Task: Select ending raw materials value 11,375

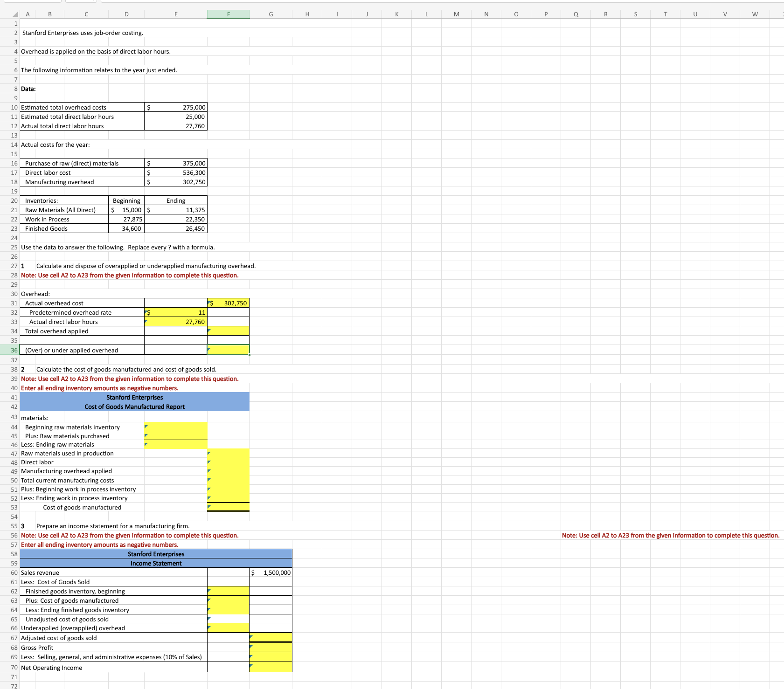Action: click(x=176, y=210)
